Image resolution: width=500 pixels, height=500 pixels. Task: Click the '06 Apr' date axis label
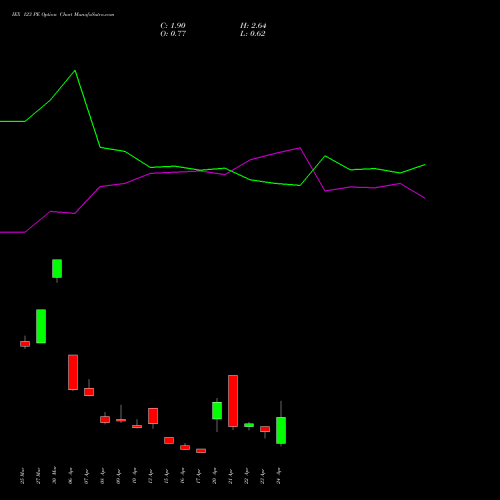[70, 476]
